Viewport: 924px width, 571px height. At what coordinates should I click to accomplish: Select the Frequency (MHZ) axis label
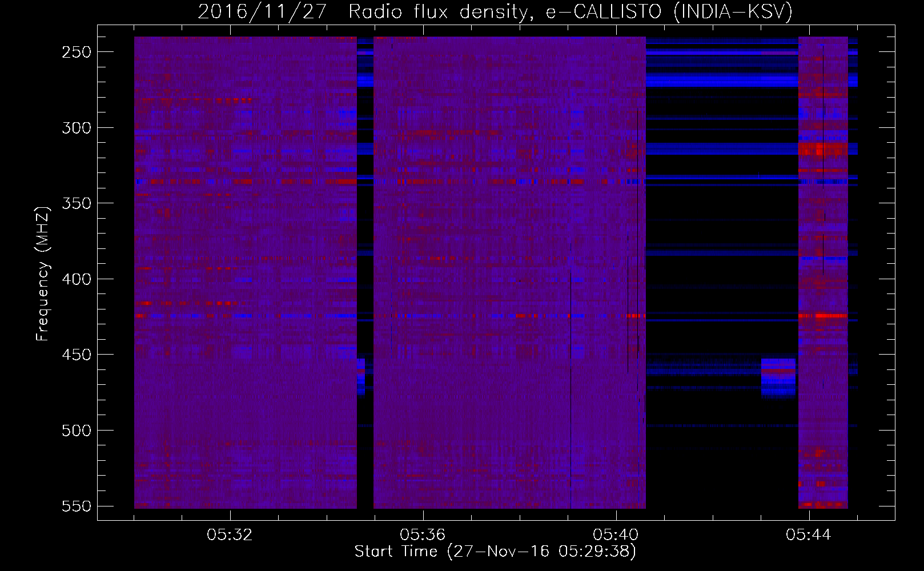coord(43,274)
